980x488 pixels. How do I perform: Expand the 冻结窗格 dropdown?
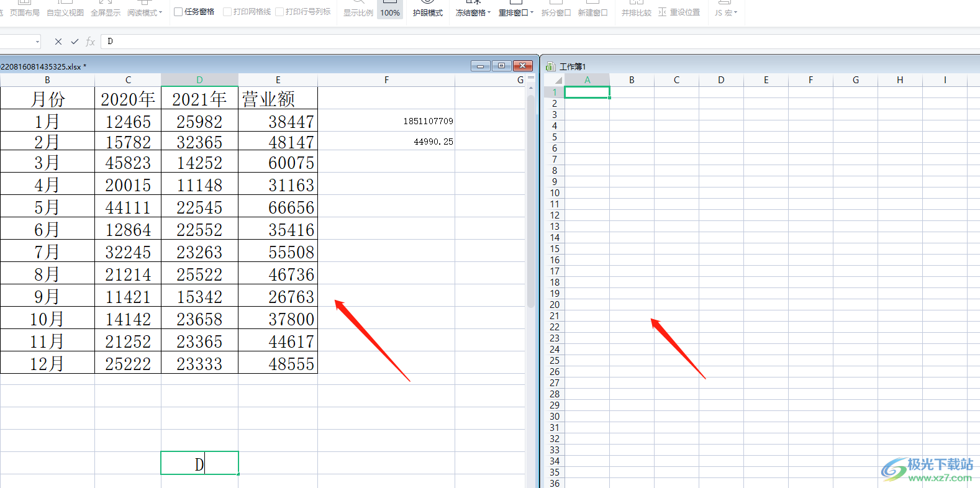tap(489, 12)
